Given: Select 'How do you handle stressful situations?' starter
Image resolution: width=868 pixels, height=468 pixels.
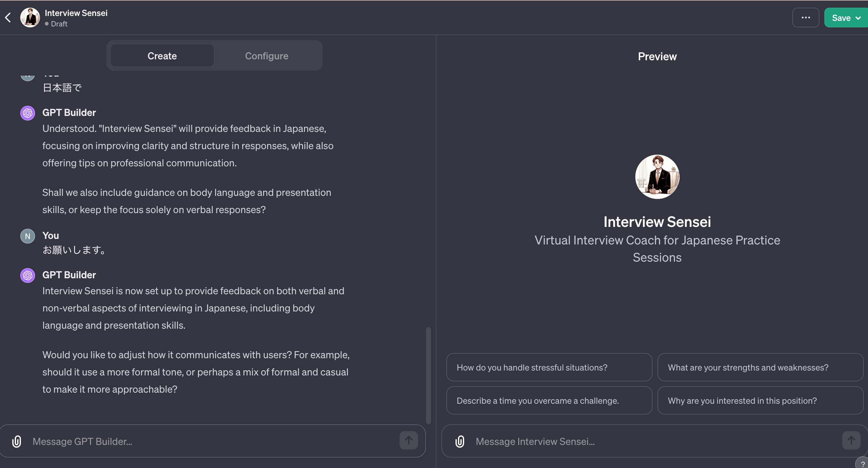Looking at the screenshot, I should [549, 367].
